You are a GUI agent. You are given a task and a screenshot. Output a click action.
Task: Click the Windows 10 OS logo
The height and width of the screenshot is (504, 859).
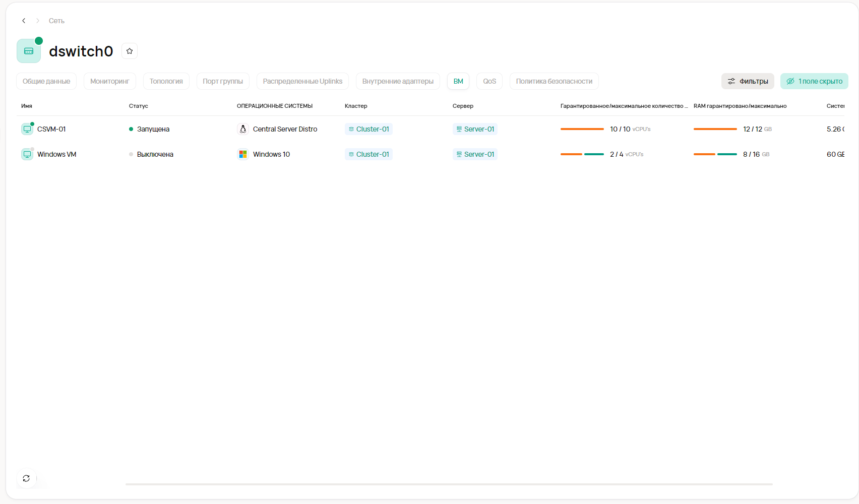click(x=243, y=154)
